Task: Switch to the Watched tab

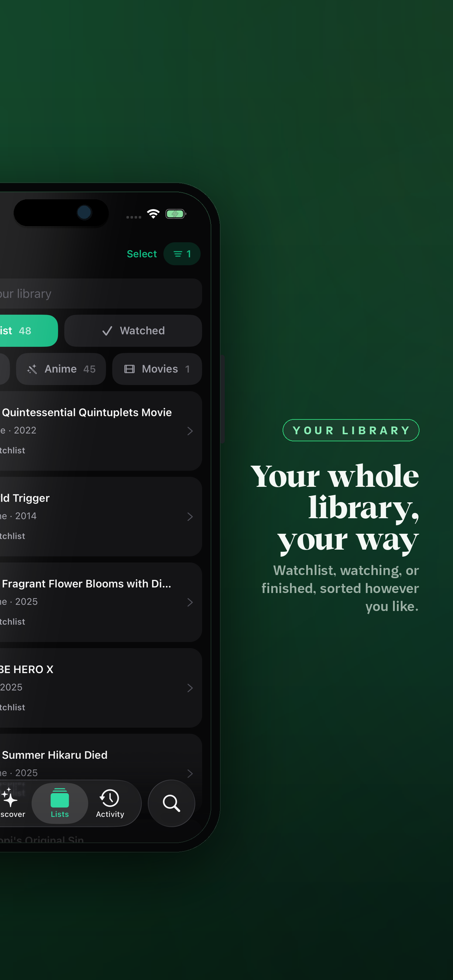Action: (x=133, y=331)
